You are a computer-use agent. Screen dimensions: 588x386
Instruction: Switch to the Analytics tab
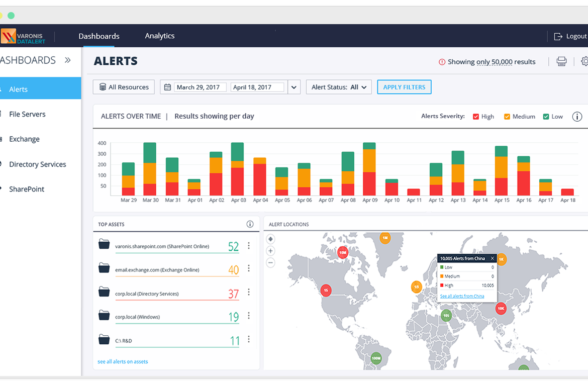(160, 36)
